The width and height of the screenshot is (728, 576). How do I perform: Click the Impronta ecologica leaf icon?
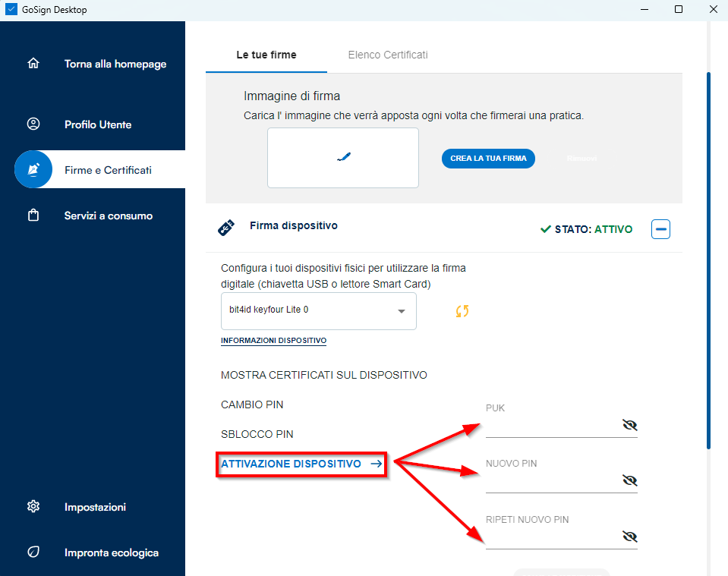click(33, 552)
